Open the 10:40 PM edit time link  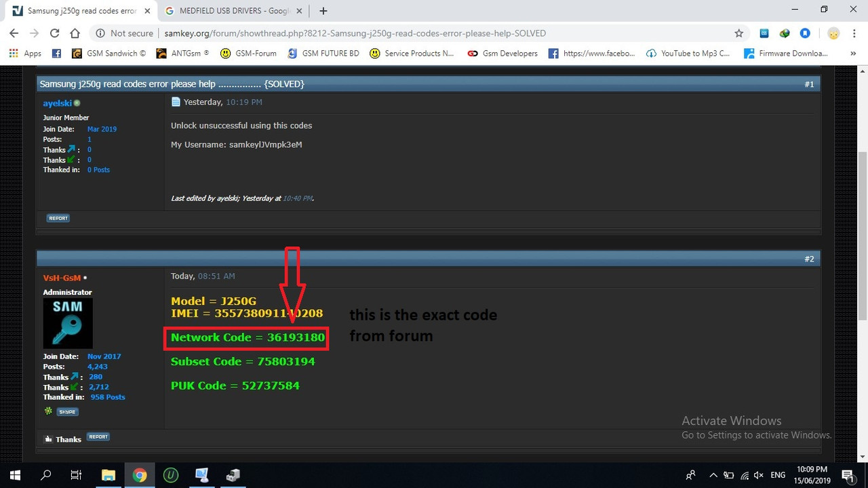(297, 199)
